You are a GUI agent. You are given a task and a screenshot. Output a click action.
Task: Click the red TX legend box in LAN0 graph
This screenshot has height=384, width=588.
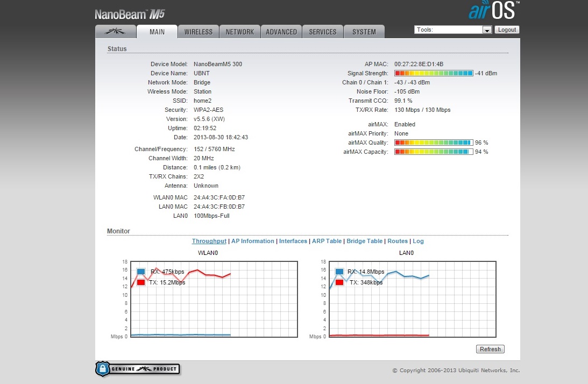(x=339, y=282)
